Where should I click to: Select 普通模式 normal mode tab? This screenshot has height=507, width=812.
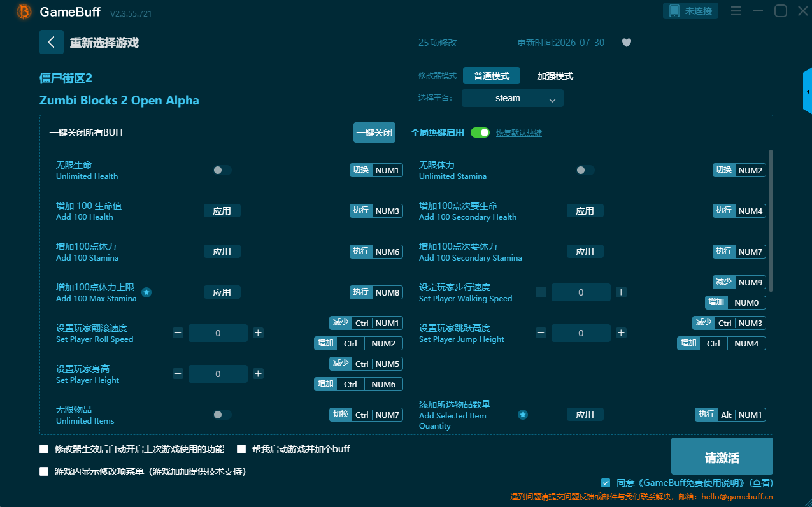click(492, 76)
